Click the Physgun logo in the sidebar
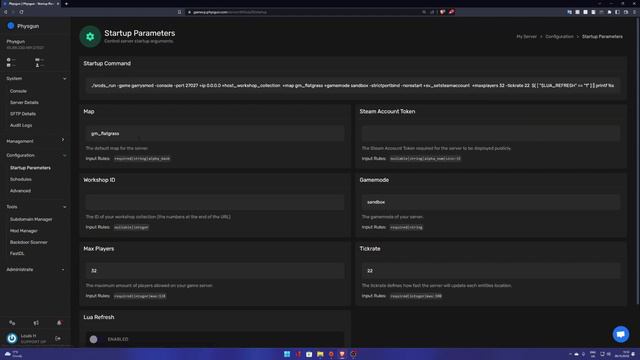Image resolution: width=640 pixels, height=360 pixels. click(x=11, y=26)
